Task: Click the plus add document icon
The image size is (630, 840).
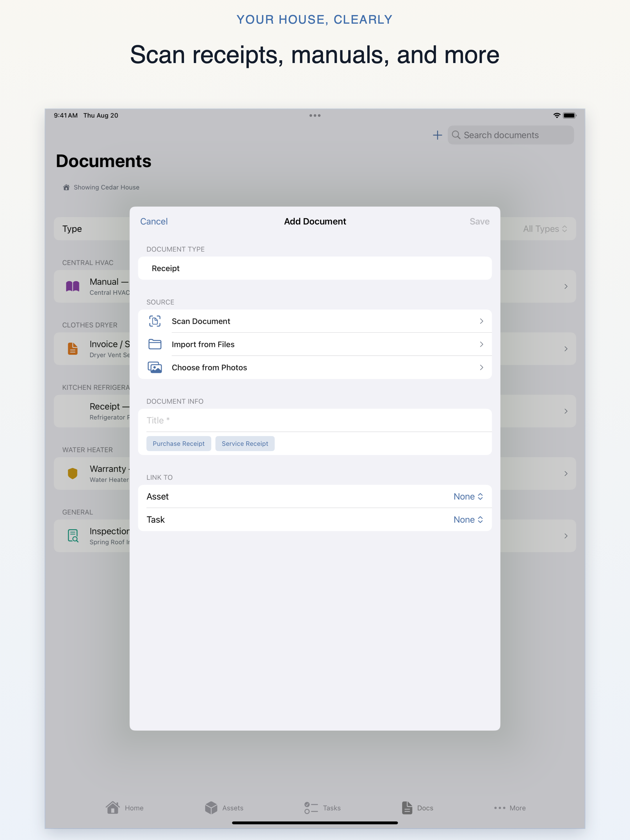Action: coord(437,135)
